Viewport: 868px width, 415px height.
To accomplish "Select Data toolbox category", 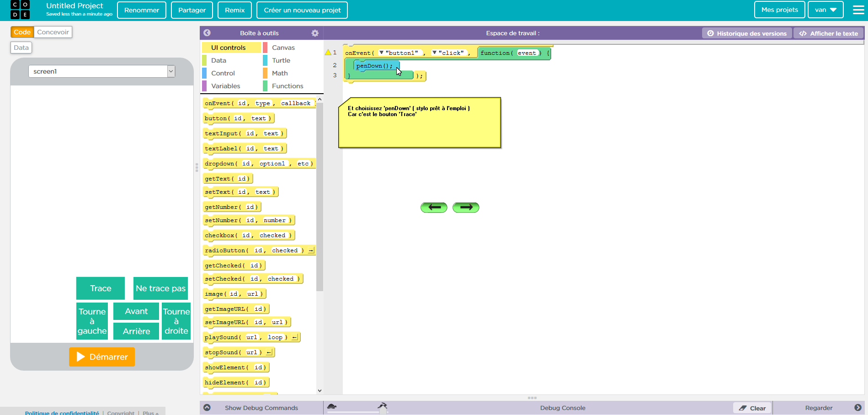I will tap(231, 60).
